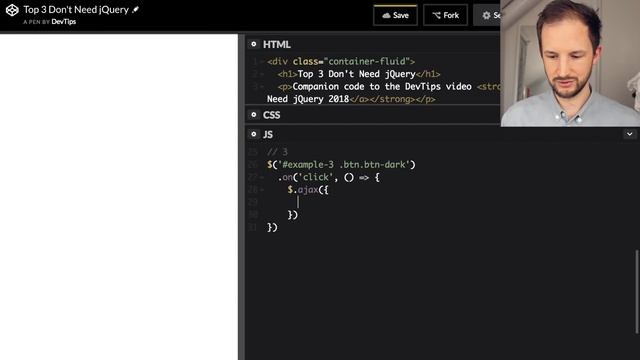Click the h1 'Top 3 Don't Need jQuery' text

point(356,74)
